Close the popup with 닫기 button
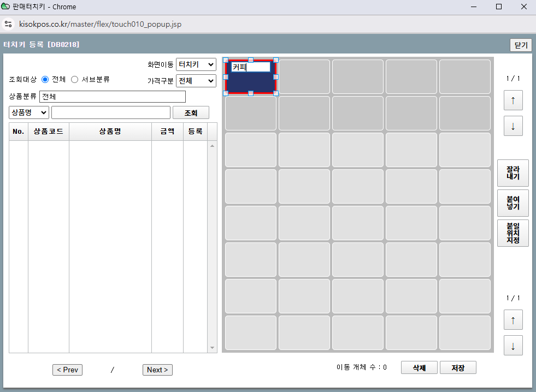This screenshot has height=392, width=536. (x=520, y=45)
